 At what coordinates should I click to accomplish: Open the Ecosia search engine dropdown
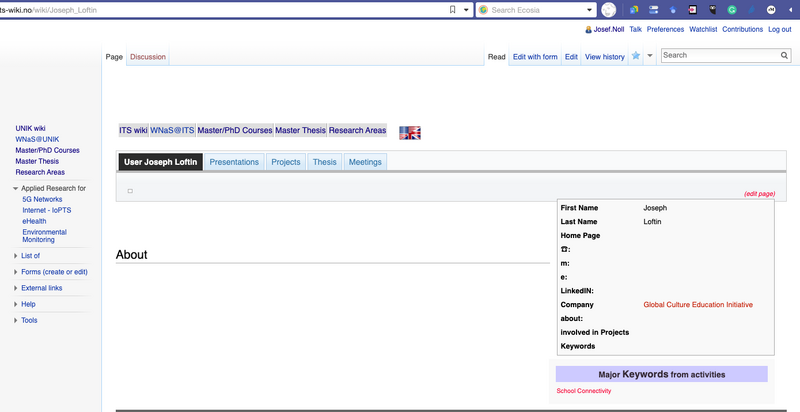coord(589,10)
